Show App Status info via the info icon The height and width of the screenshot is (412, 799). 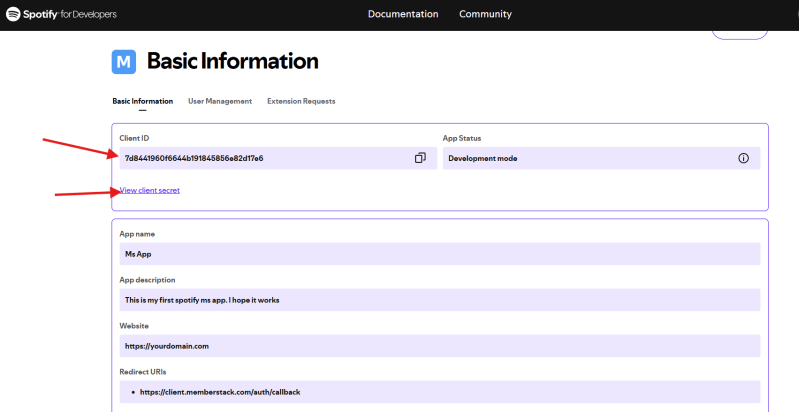[x=743, y=158]
